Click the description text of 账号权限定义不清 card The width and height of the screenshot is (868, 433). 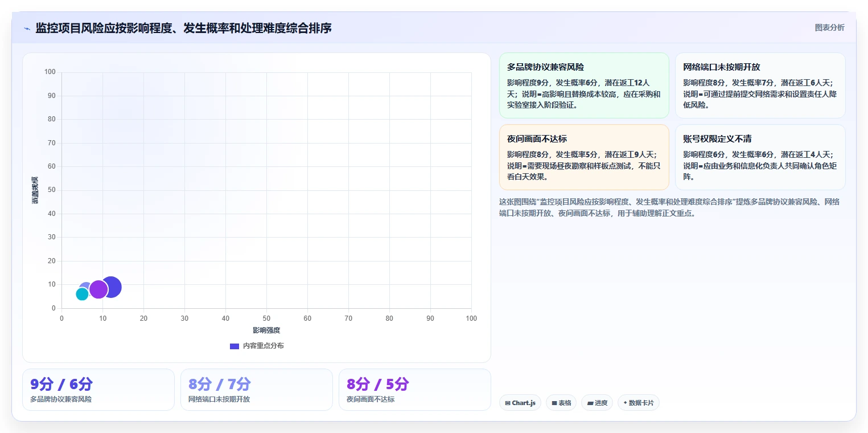[760, 165]
